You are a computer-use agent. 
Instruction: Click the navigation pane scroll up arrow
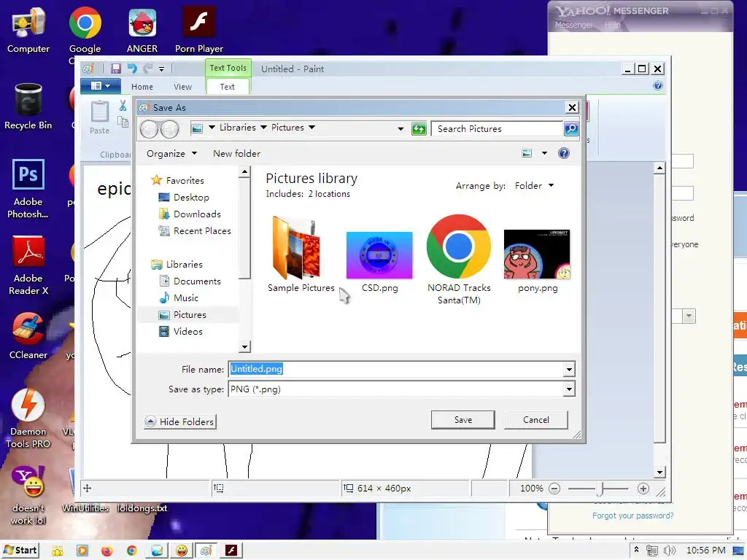tap(244, 171)
